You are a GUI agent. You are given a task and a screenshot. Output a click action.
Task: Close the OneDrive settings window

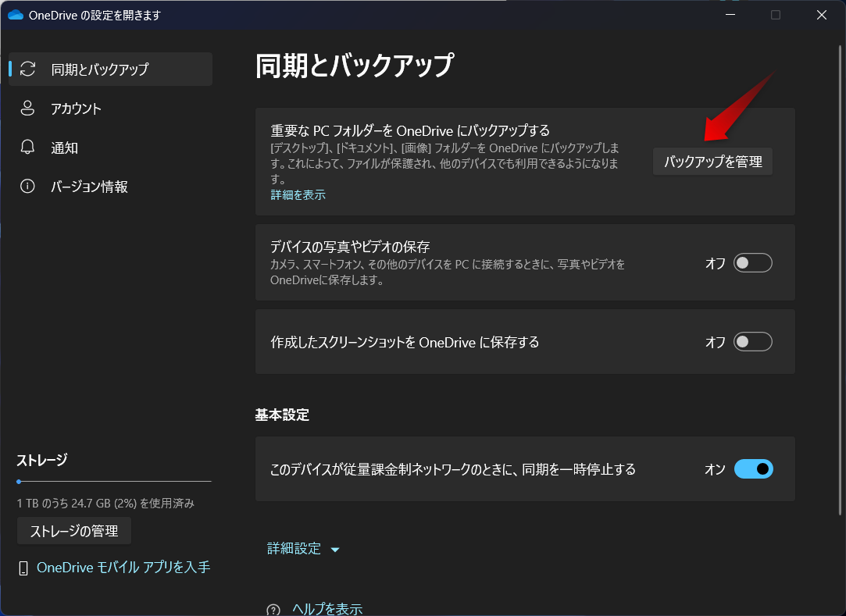(822, 15)
